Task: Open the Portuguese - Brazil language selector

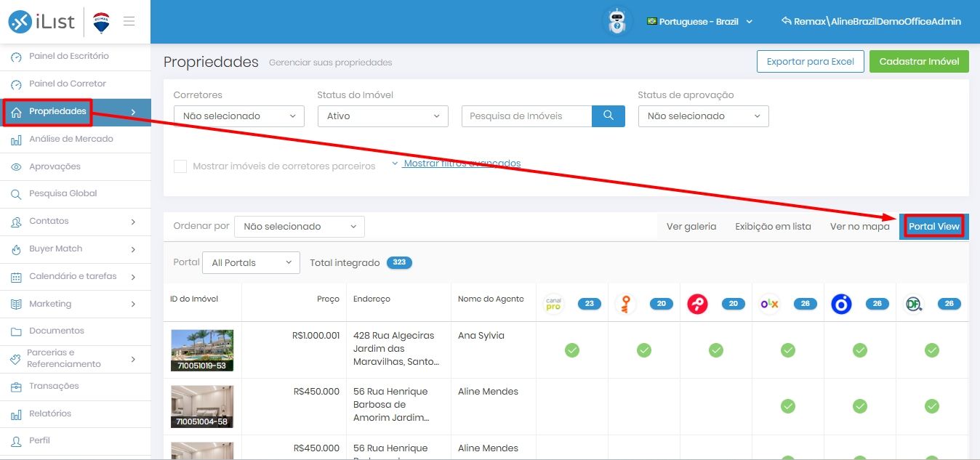Action: [699, 22]
